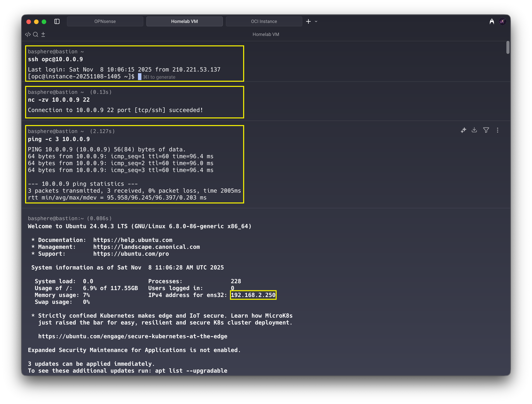Open the block's three-dot overflow menu
532x404 pixels.
pos(498,130)
